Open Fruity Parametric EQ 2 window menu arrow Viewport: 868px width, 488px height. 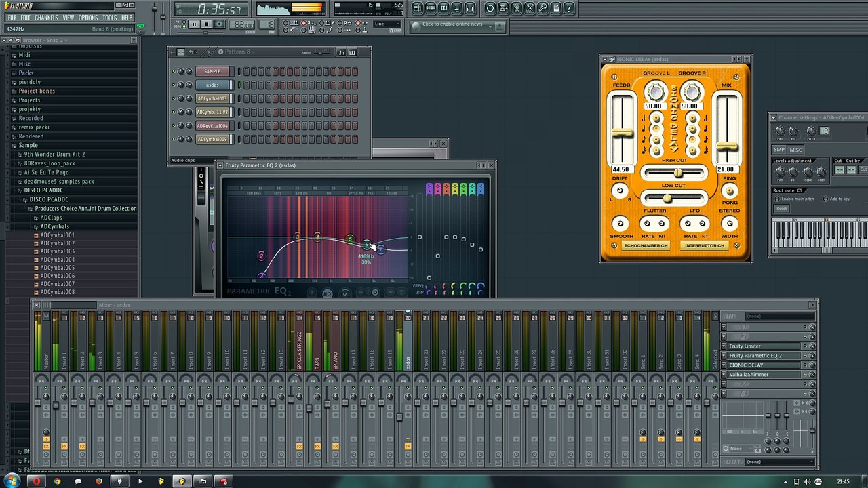pyautogui.click(x=221, y=165)
